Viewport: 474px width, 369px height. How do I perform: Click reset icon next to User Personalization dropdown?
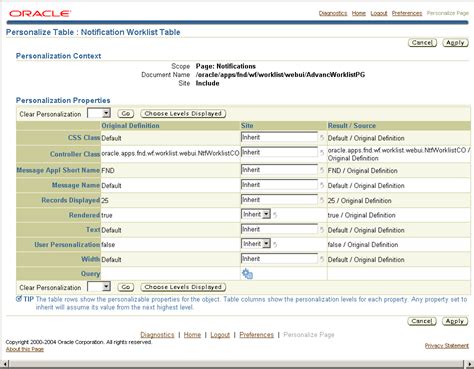(275, 244)
